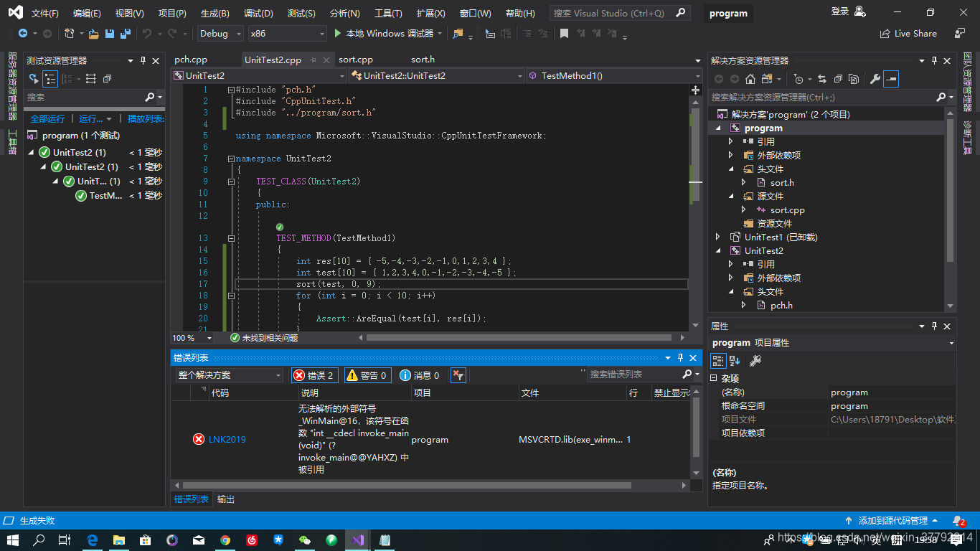Click the Collapse All icon in Solution Explorer
Viewport: 980px width, 551px height.
(837, 79)
